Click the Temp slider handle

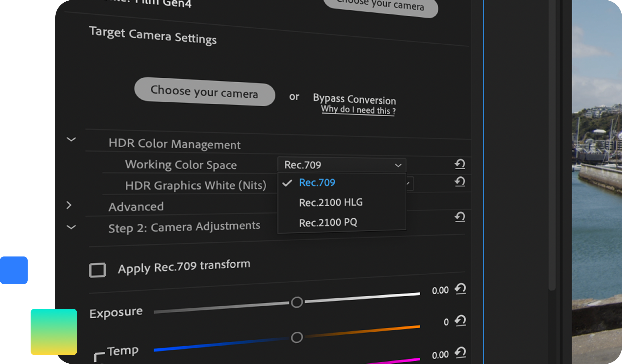click(x=297, y=337)
